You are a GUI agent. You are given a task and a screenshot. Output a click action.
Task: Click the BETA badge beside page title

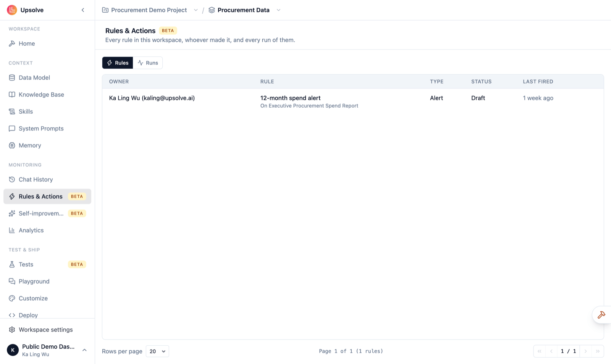(x=168, y=31)
